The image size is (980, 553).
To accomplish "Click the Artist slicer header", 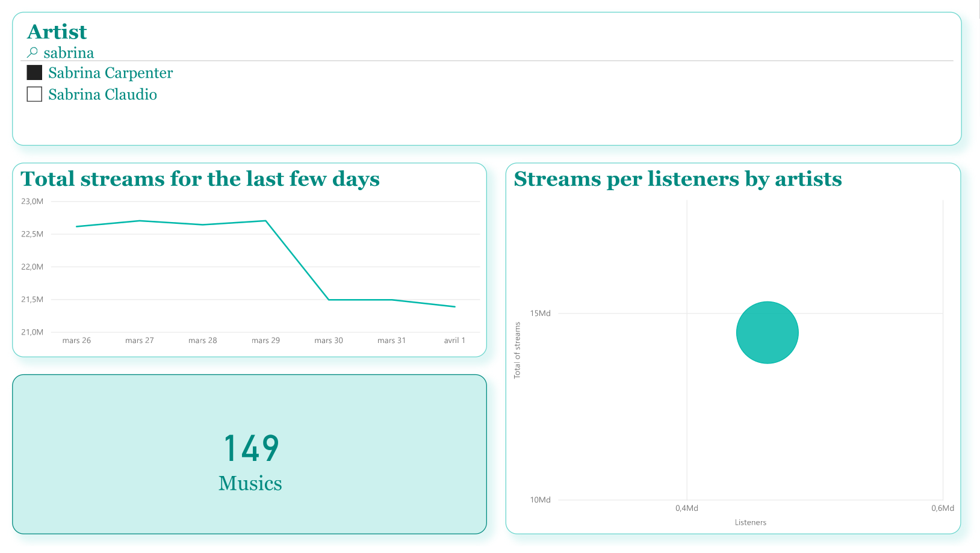I will (57, 32).
